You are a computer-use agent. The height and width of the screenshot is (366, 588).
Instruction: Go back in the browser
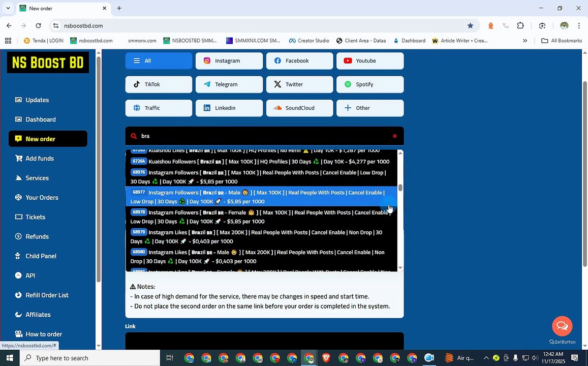click(x=9, y=25)
